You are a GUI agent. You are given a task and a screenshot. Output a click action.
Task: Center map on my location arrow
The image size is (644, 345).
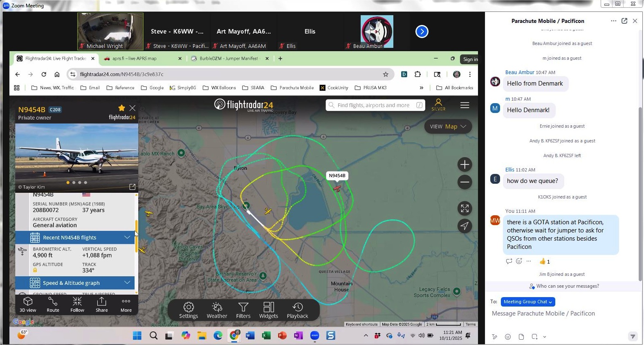[x=464, y=226]
